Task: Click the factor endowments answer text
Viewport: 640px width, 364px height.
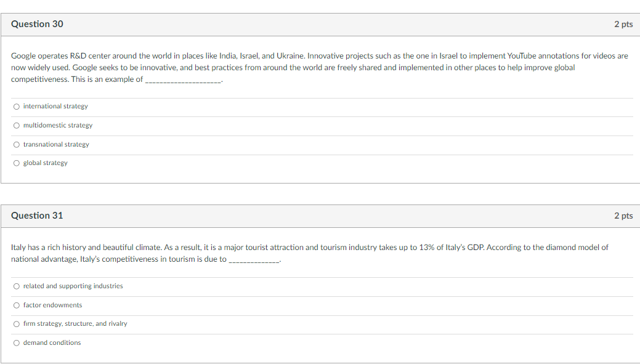Action: (51, 305)
